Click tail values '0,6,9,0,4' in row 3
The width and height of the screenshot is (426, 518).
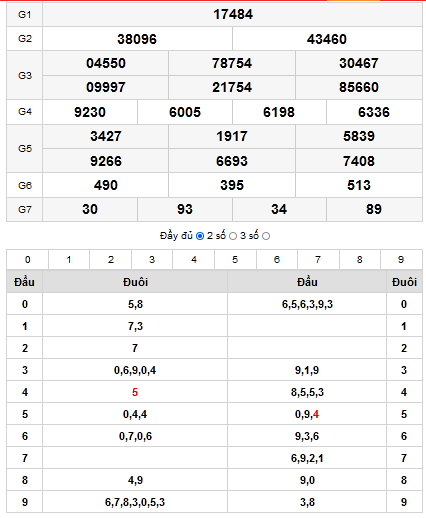pos(135,370)
